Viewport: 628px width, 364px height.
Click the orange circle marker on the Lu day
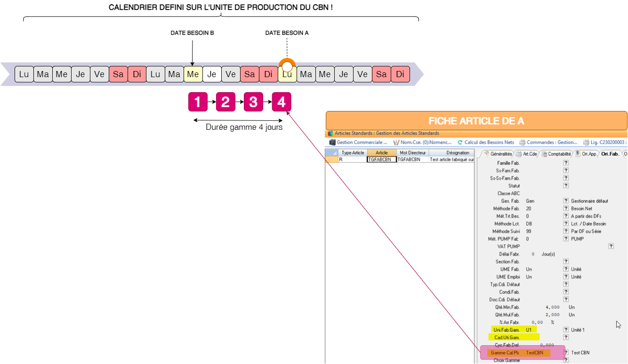coord(287,64)
